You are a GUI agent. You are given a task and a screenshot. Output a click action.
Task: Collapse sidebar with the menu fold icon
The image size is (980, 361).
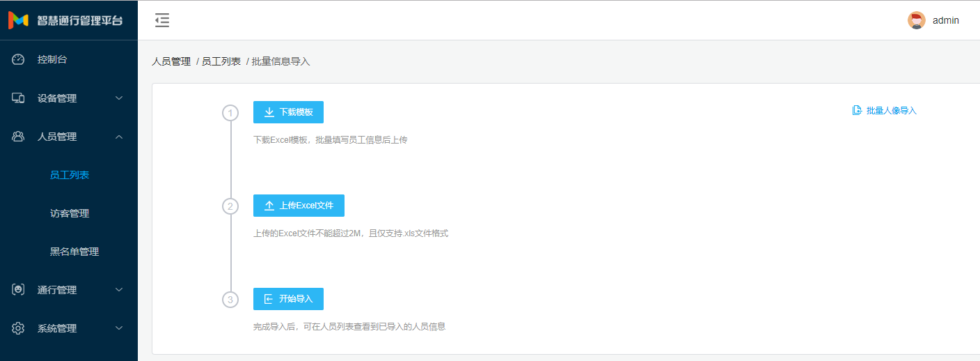tap(162, 20)
